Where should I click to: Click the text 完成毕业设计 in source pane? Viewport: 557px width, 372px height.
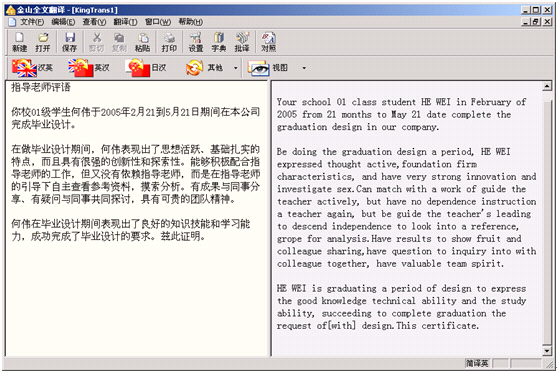tap(41, 125)
